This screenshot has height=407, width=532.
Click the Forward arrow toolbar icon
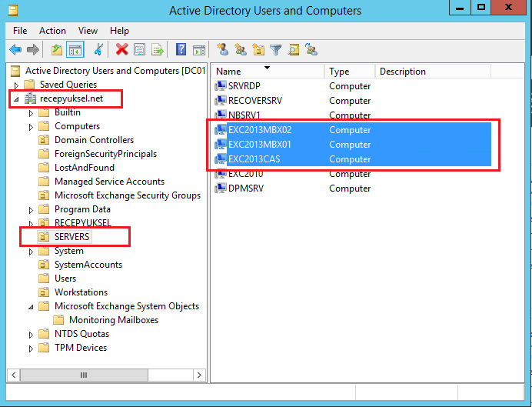pyautogui.click(x=33, y=50)
